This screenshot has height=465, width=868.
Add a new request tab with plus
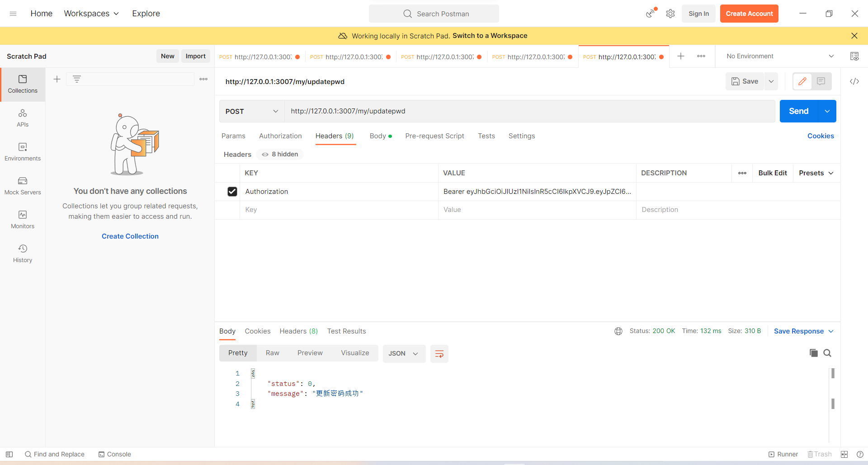(681, 56)
